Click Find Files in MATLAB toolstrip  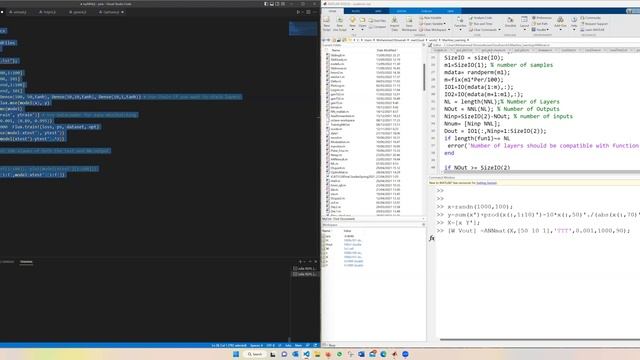click(377, 20)
